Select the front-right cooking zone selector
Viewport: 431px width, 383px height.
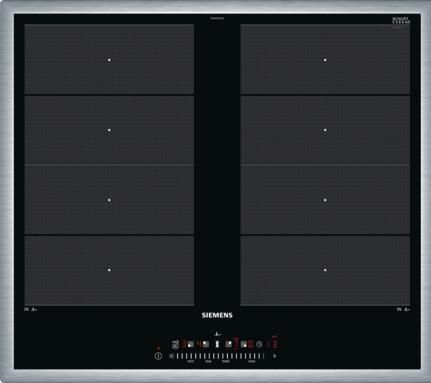pos(244,344)
